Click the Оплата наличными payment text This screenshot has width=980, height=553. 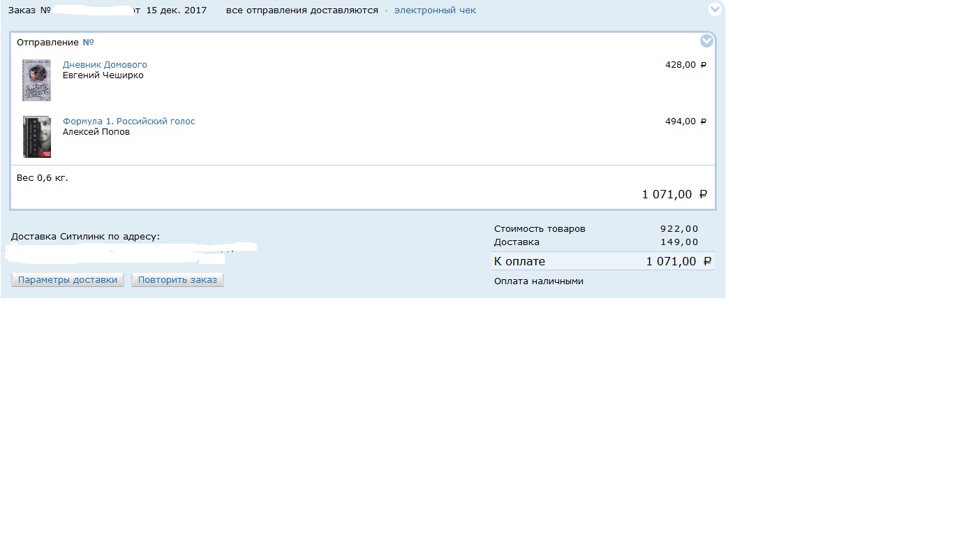coord(539,281)
